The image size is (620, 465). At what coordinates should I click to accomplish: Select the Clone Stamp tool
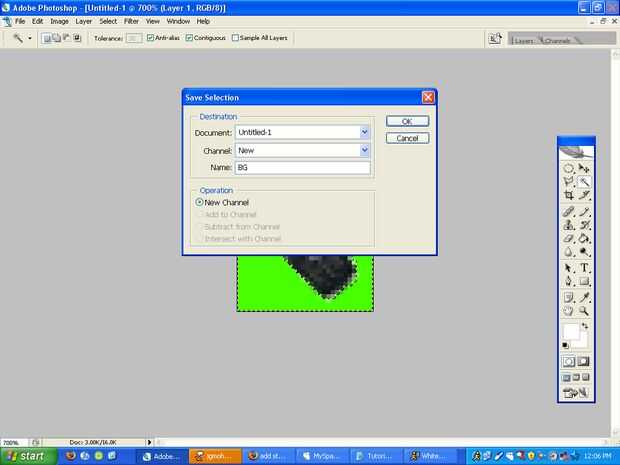[569, 225]
